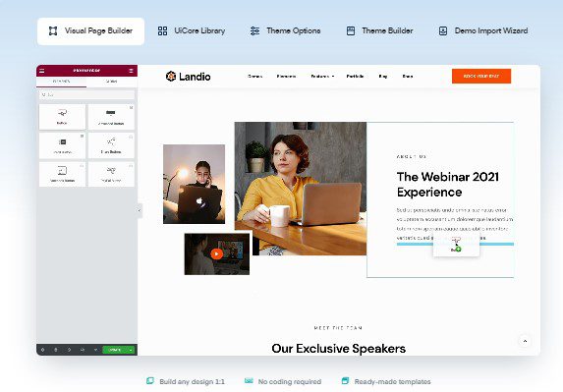Click the scroll-to-top arrow button
Image resolution: width=563 pixels, height=392 pixels.
pos(525,341)
